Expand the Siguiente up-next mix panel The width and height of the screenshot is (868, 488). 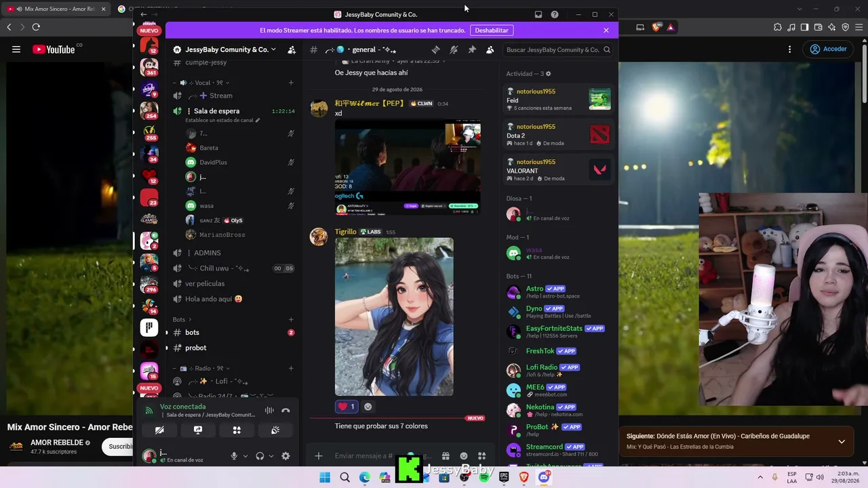pos(842,442)
